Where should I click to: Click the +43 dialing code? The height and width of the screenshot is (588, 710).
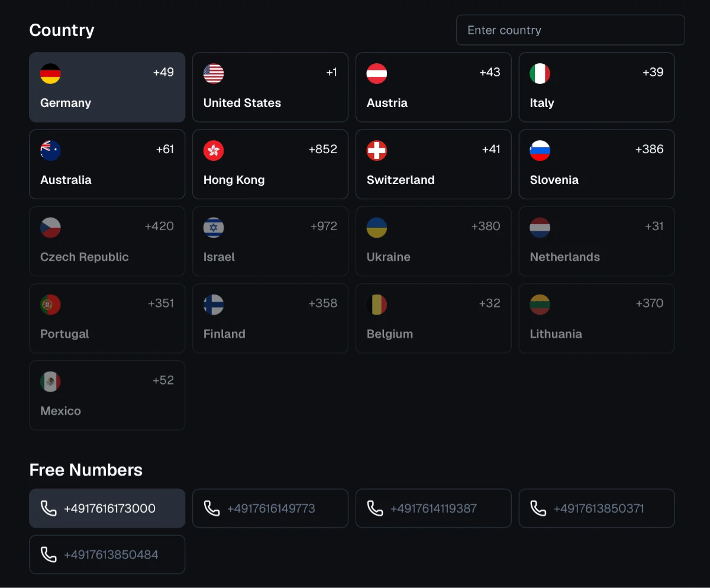pos(490,72)
